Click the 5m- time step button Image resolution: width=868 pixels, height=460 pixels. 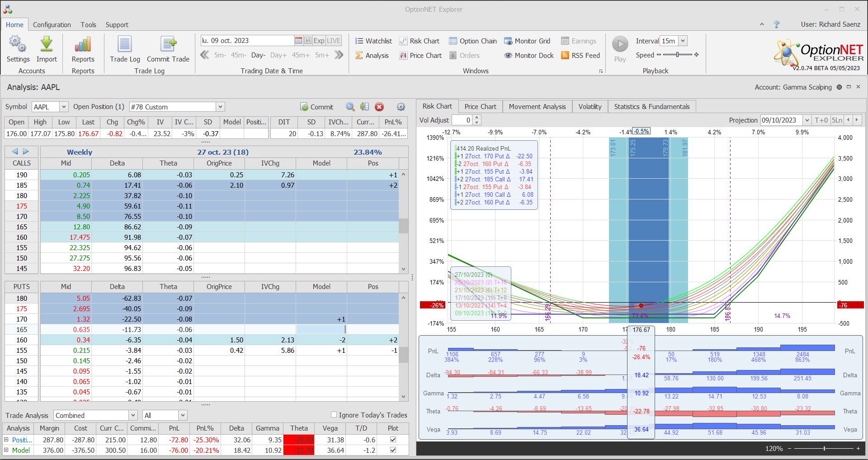[220, 55]
